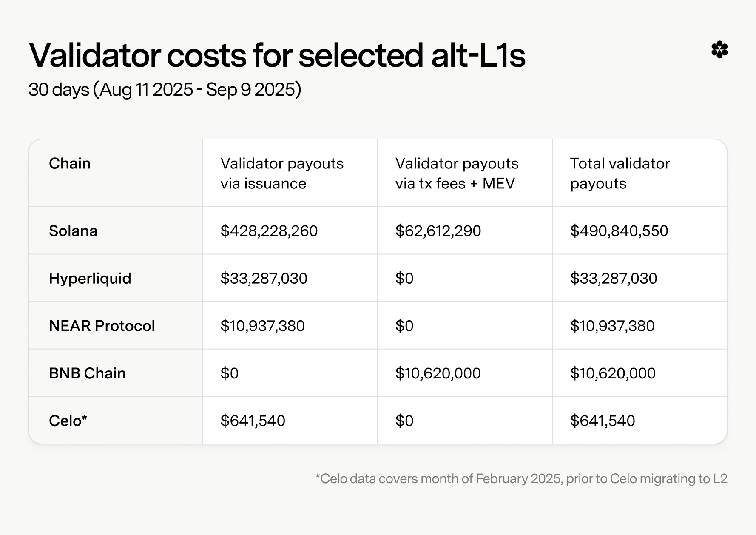
Task: Click Hyperliquid issuance value $33,287,030 in the issuance column
Action: click(264, 279)
